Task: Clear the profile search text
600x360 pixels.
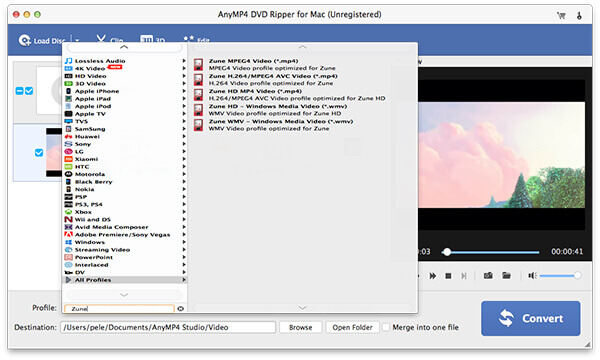Action: point(181,309)
